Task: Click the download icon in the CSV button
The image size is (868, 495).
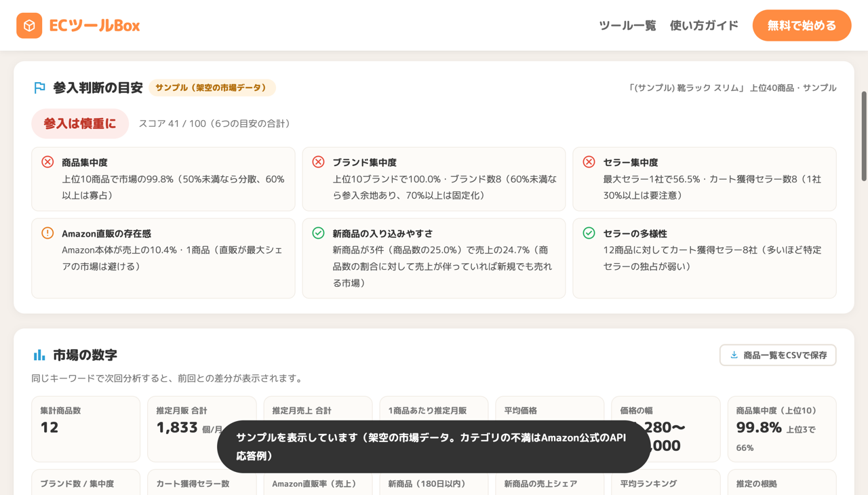Action: pyautogui.click(x=734, y=355)
